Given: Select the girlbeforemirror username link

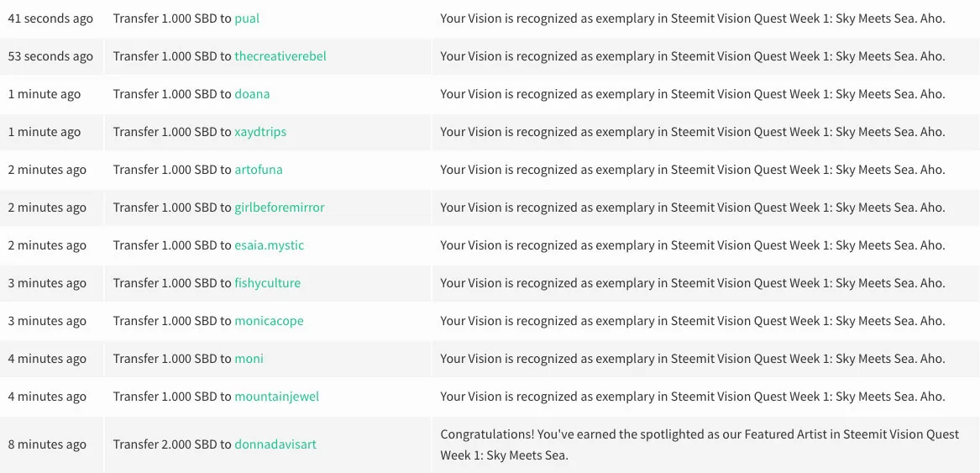Looking at the screenshot, I should [x=280, y=208].
